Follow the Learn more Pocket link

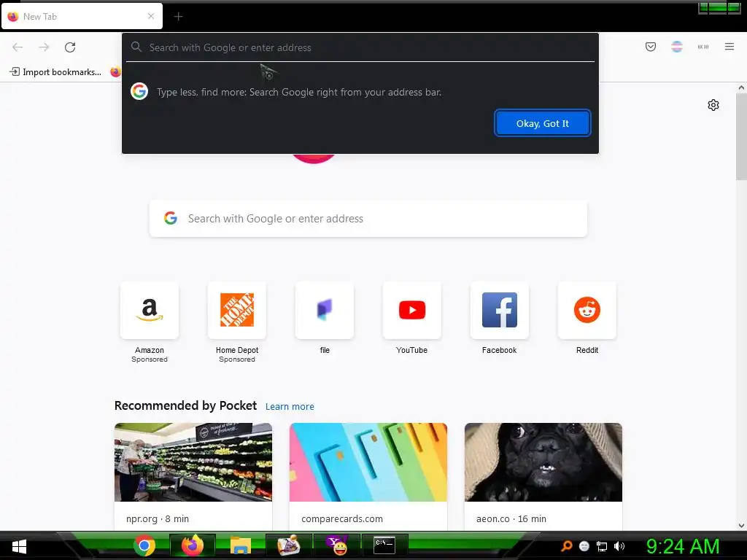(x=290, y=407)
